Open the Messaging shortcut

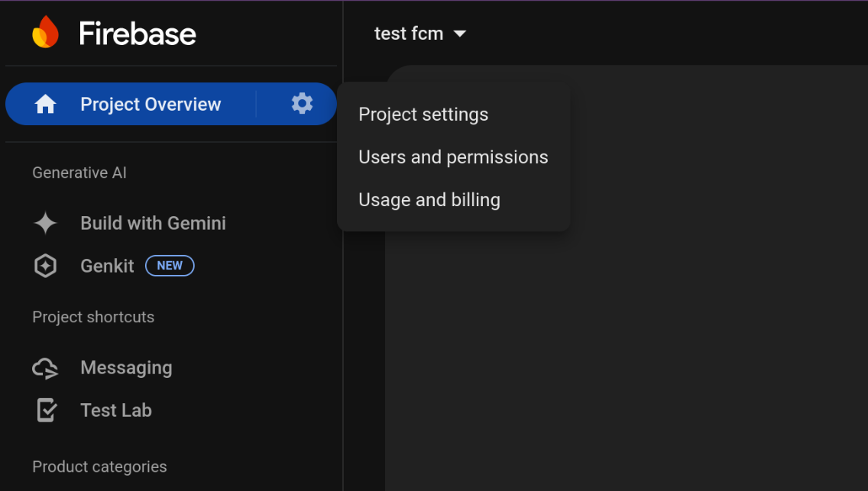(x=126, y=367)
